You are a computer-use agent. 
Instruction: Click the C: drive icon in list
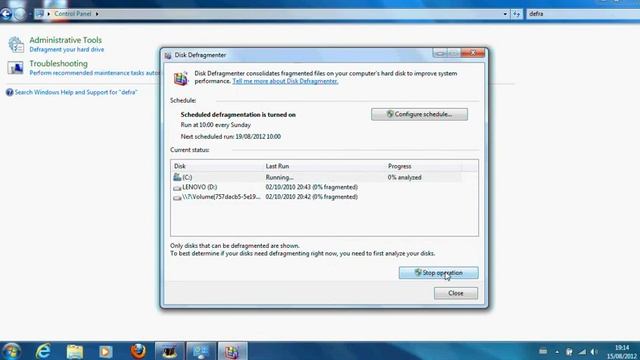177,177
